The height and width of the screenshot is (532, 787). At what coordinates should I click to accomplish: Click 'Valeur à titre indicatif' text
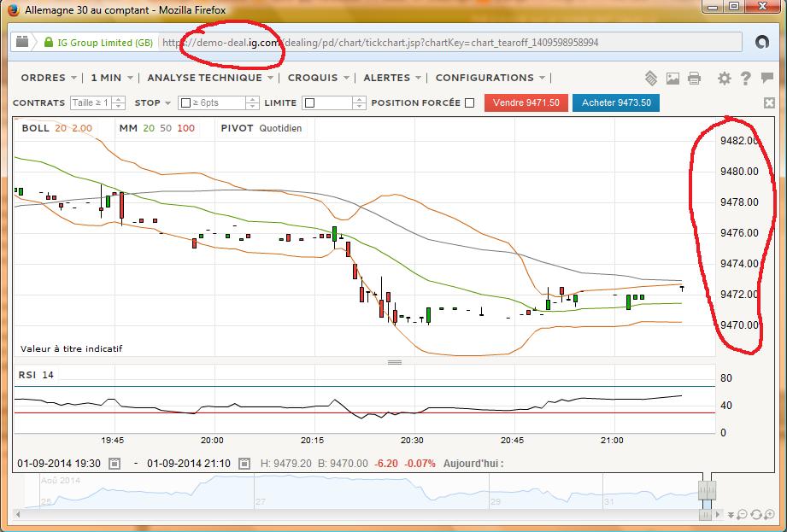[x=71, y=348]
